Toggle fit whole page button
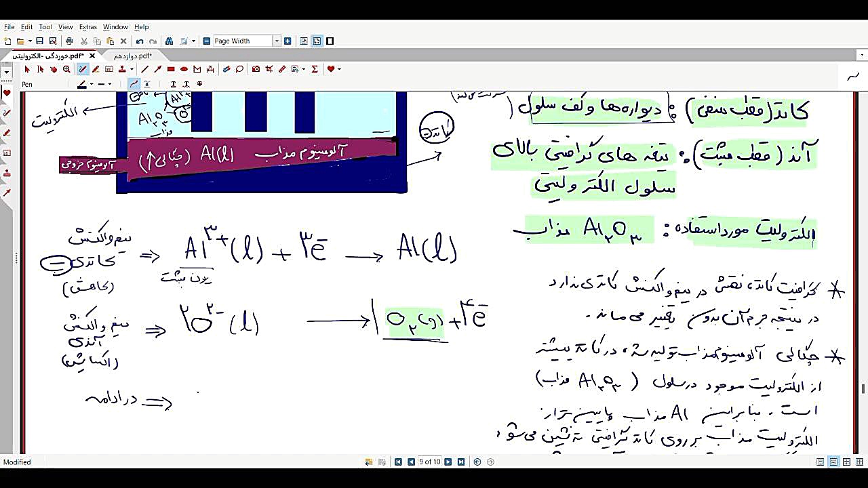 (x=304, y=41)
